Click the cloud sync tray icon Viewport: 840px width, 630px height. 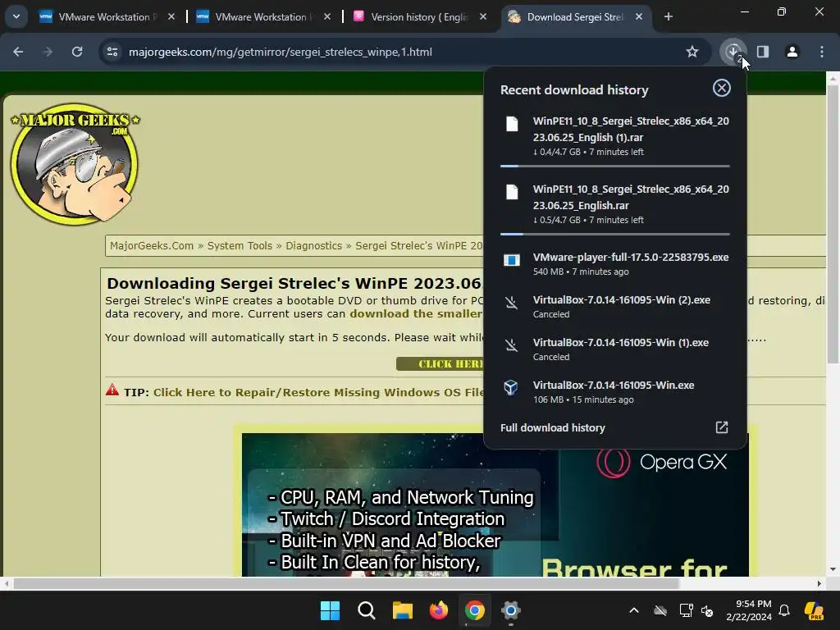[660, 610]
